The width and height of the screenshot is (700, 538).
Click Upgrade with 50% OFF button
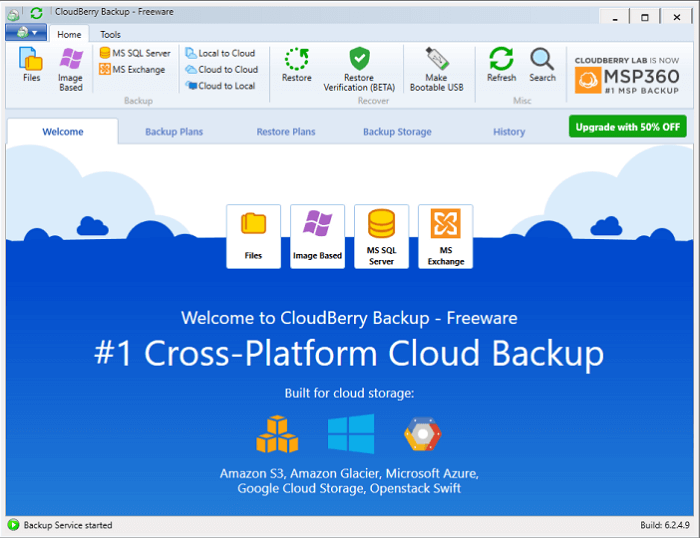(x=628, y=127)
